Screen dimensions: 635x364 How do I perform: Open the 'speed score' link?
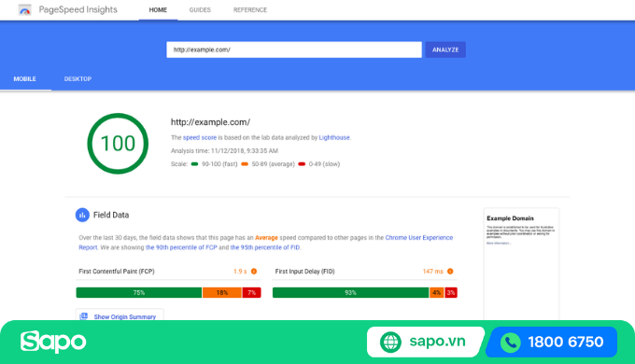[200, 137]
